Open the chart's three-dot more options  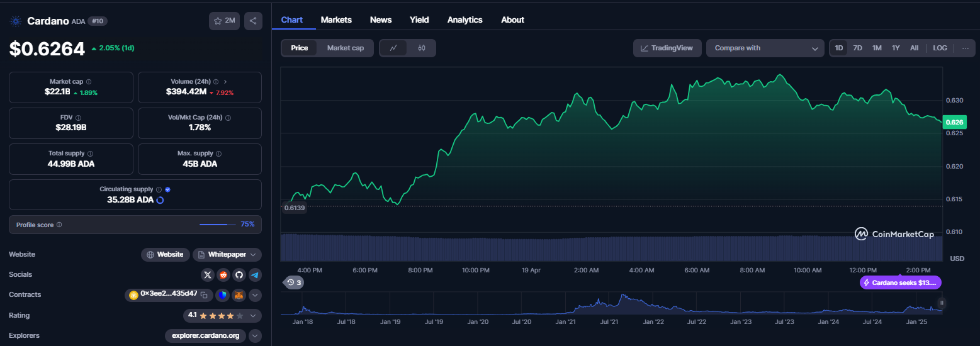(x=966, y=48)
